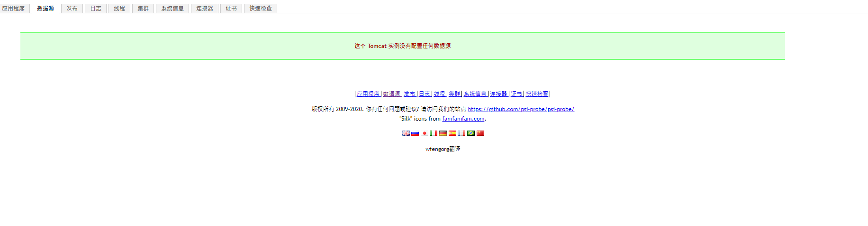Open the 证书 tab
The image size is (868, 226).
[x=231, y=9]
